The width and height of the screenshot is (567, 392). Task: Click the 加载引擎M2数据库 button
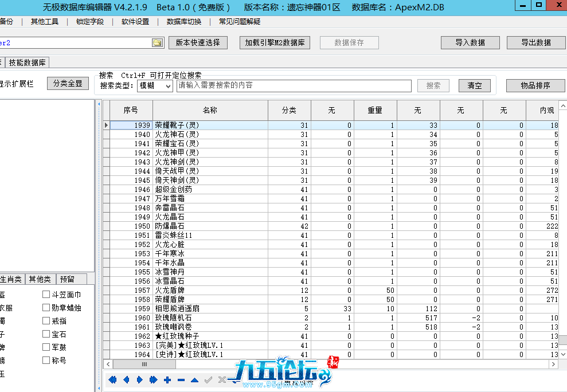275,42
